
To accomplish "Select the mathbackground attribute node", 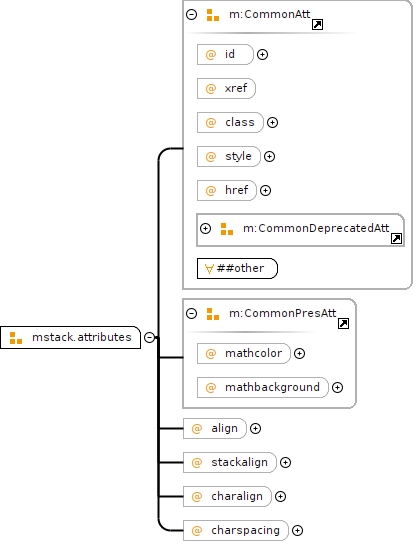I will tap(263, 388).
